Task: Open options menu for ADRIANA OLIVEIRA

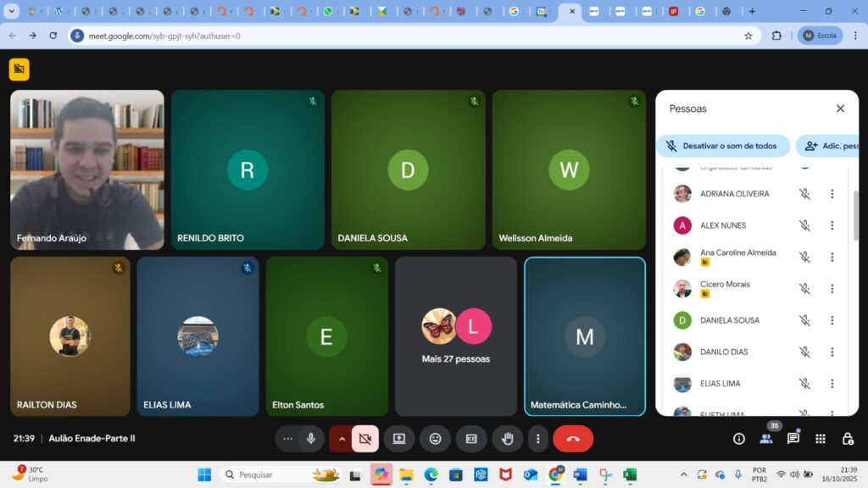Action: pyautogui.click(x=832, y=194)
